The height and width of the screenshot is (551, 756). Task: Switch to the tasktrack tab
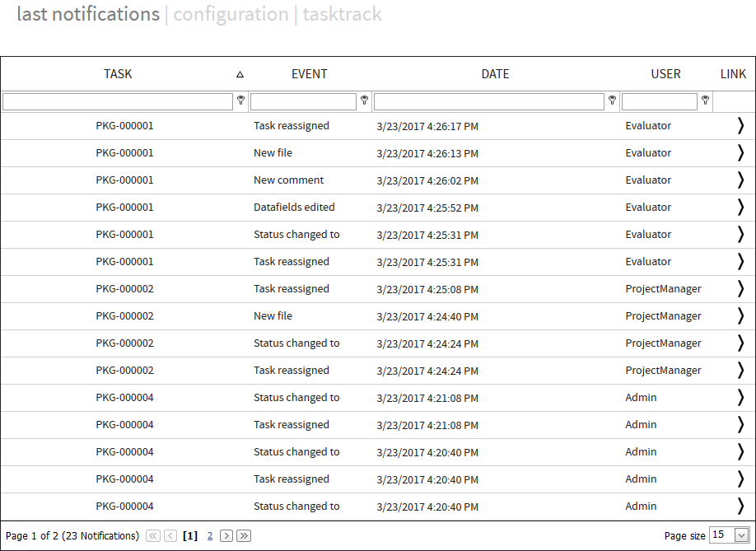click(x=342, y=14)
